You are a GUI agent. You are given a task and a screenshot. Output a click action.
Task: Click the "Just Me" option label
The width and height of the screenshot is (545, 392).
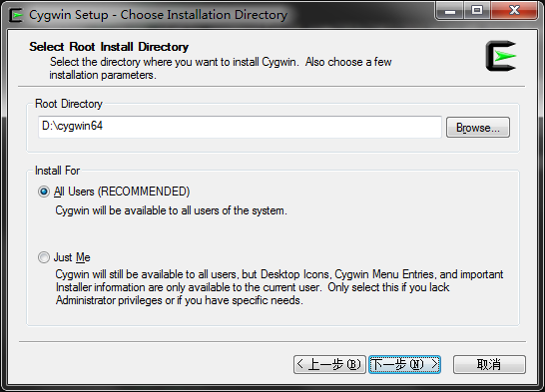coord(72,257)
